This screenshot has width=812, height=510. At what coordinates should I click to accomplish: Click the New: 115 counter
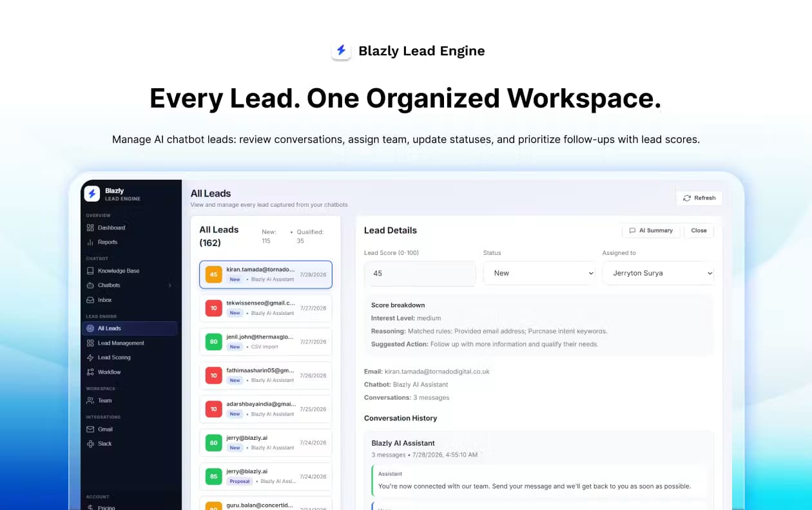270,236
